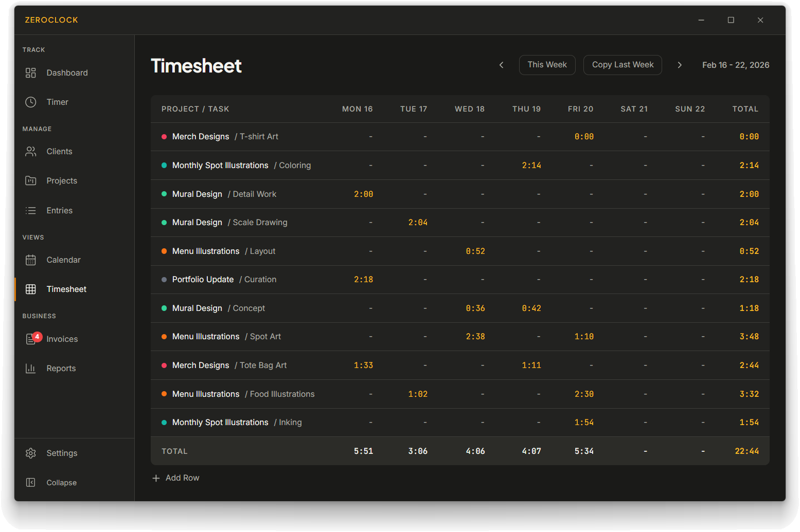The height and width of the screenshot is (532, 800).
Task: Open the Projects folder icon
Action: (31, 181)
